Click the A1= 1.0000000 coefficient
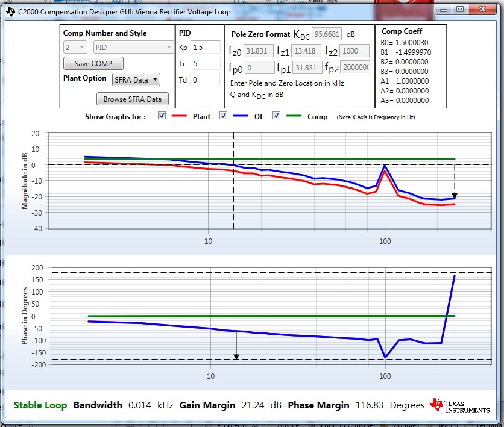The height and width of the screenshot is (427, 504). (405, 81)
